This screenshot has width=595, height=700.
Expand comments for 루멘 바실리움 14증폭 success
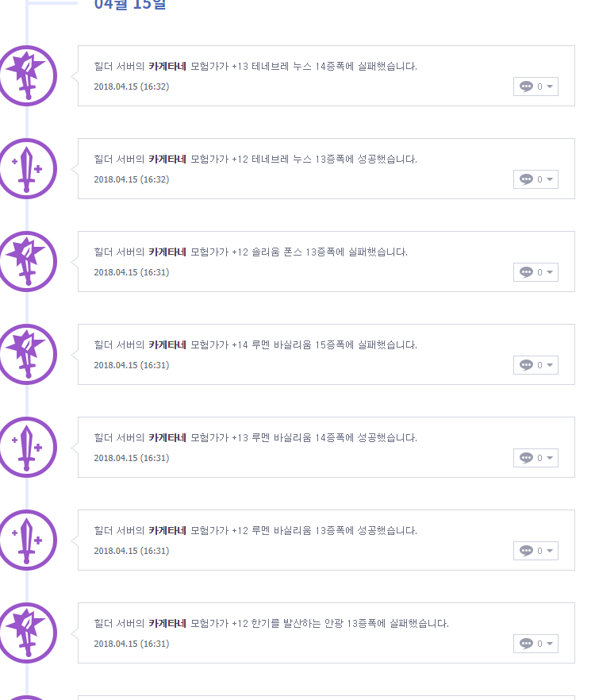(535, 458)
